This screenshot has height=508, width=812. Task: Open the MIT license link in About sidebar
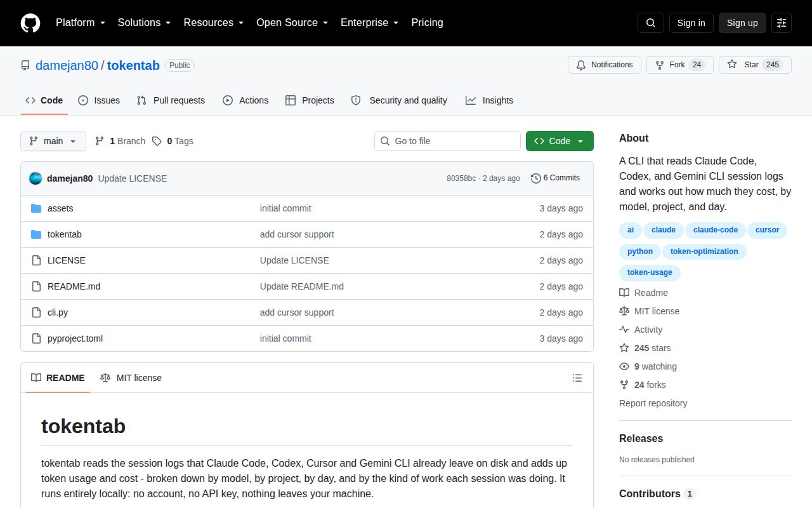(x=650, y=311)
